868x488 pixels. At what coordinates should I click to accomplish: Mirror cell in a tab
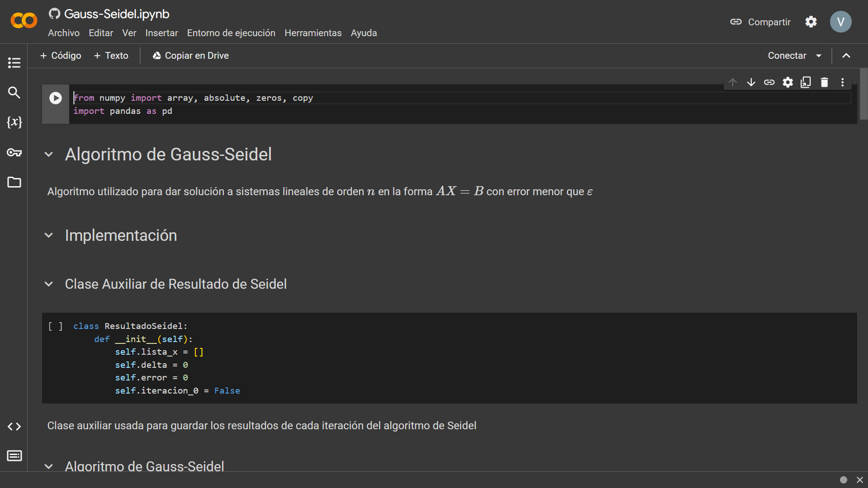pos(806,82)
